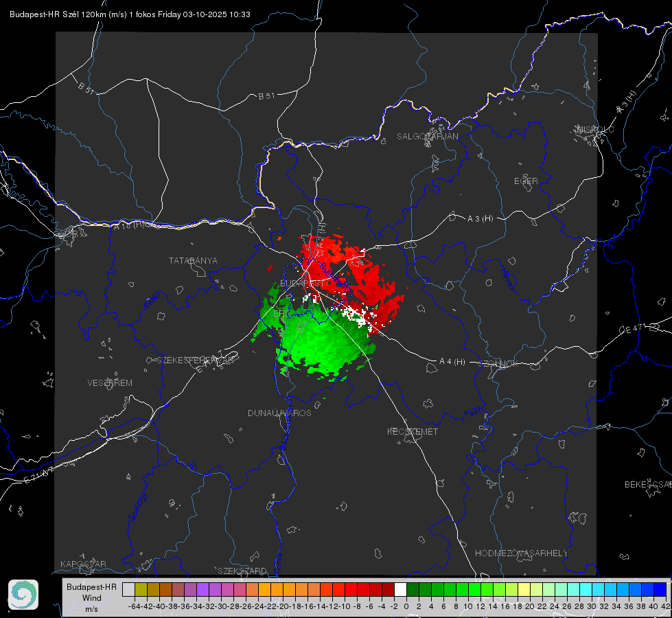Image resolution: width=672 pixels, height=618 pixels.
Task: Click the KAPOSVÁR city label
Action: click(83, 564)
